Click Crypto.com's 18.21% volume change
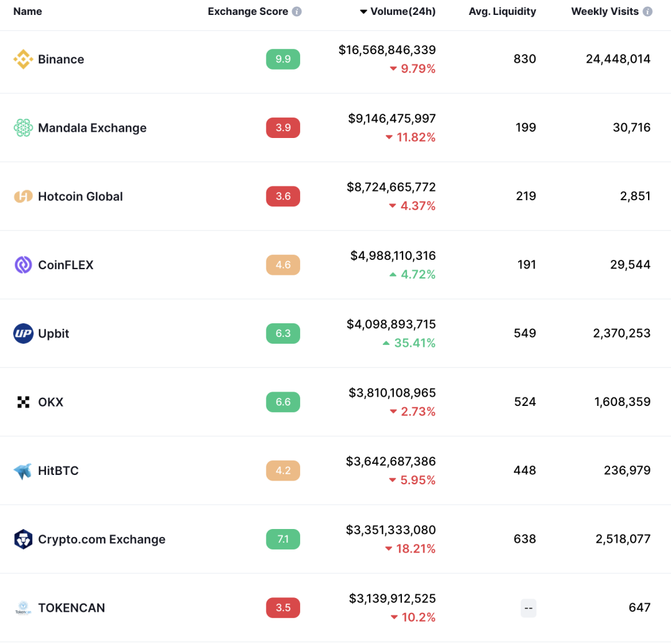Viewport: 671px width, 644px height. pyautogui.click(x=411, y=548)
